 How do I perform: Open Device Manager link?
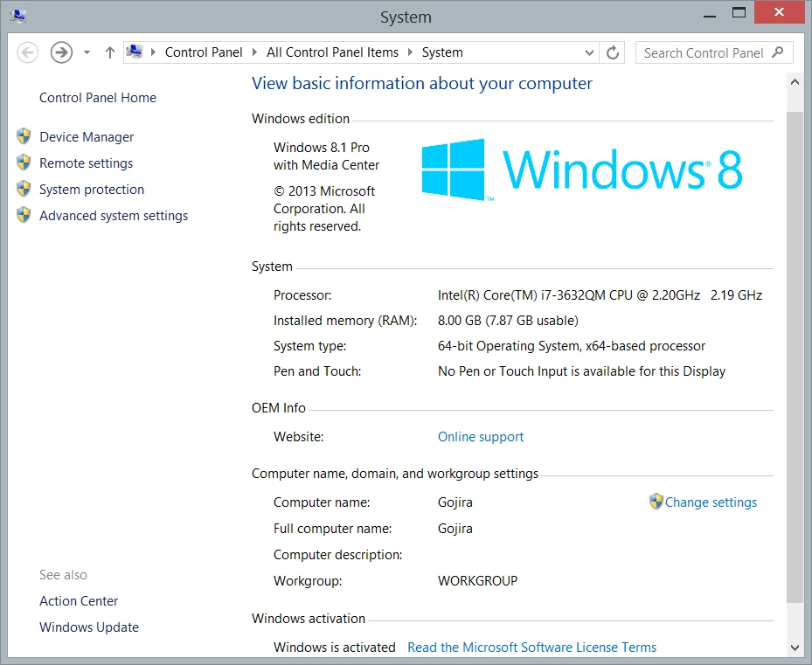[87, 136]
